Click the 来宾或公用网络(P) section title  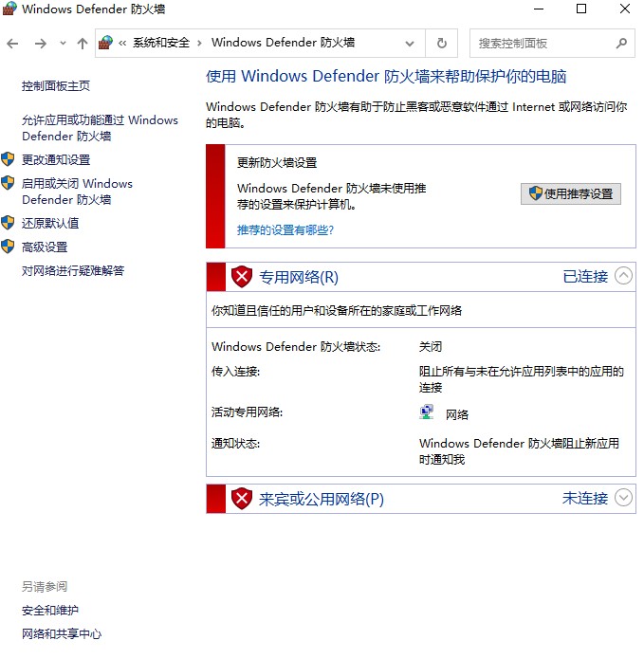(322, 499)
